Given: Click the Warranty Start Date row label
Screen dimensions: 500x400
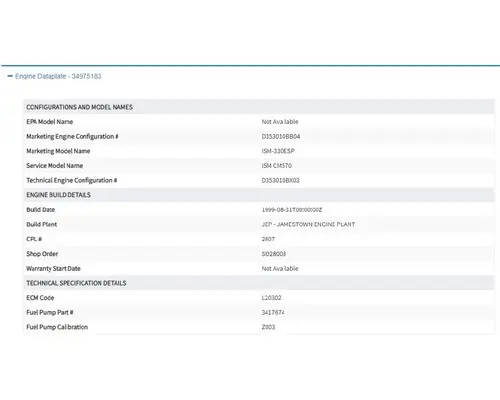Looking at the screenshot, I should coord(53,268).
